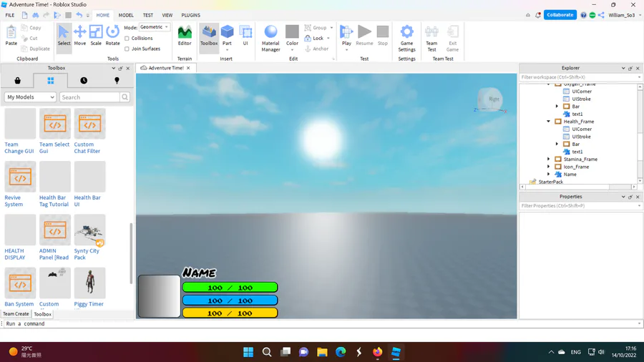Click the Anchor button
This screenshot has height=362, width=644.
click(x=317, y=49)
